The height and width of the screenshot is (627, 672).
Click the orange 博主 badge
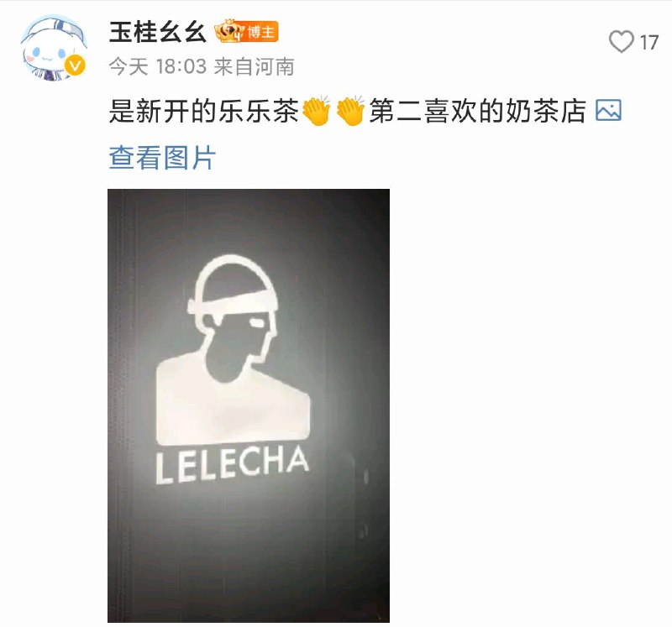pos(261,32)
